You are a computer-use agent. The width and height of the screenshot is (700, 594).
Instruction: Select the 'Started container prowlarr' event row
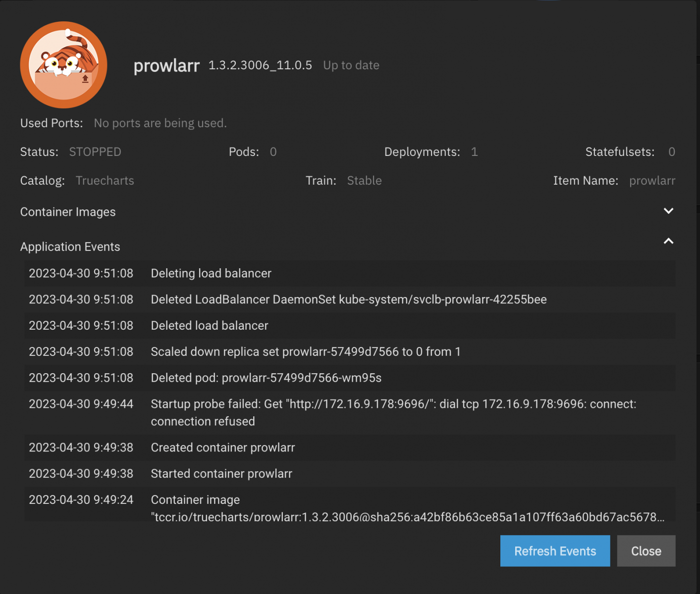click(x=350, y=474)
